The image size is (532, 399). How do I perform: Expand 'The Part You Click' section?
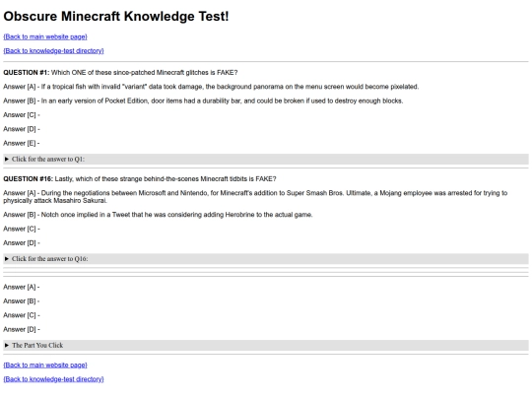tap(266, 346)
